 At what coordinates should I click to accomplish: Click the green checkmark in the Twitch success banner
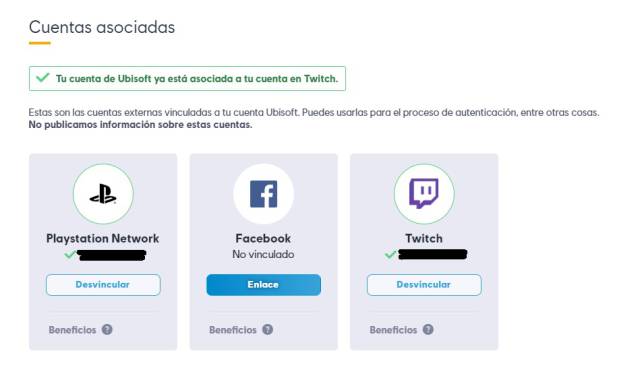pyautogui.click(x=43, y=77)
